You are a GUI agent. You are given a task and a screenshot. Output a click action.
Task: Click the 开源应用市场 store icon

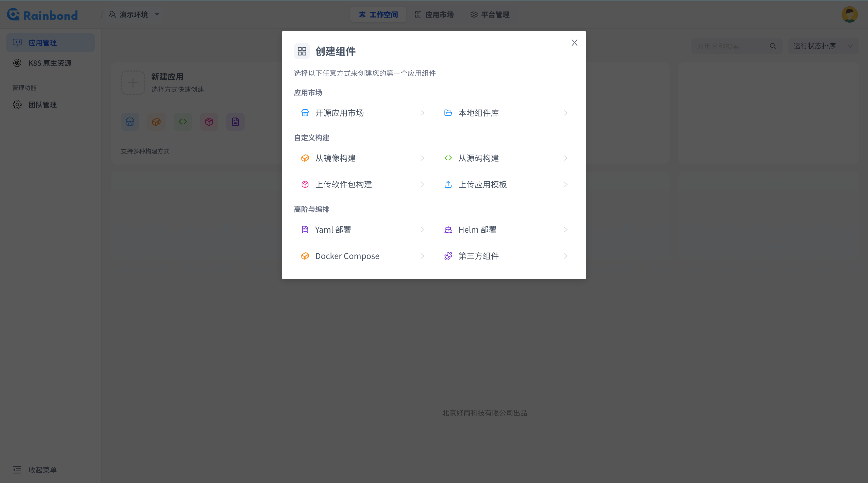[305, 113]
